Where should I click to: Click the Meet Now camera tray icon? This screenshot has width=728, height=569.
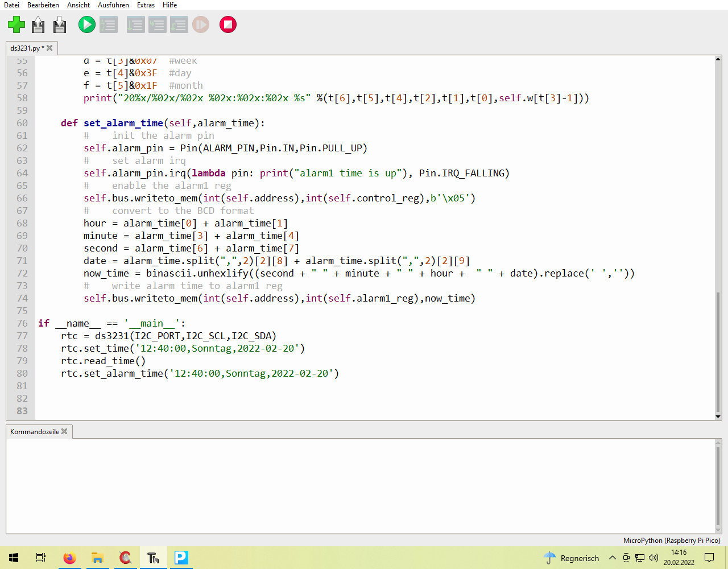(x=626, y=558)
